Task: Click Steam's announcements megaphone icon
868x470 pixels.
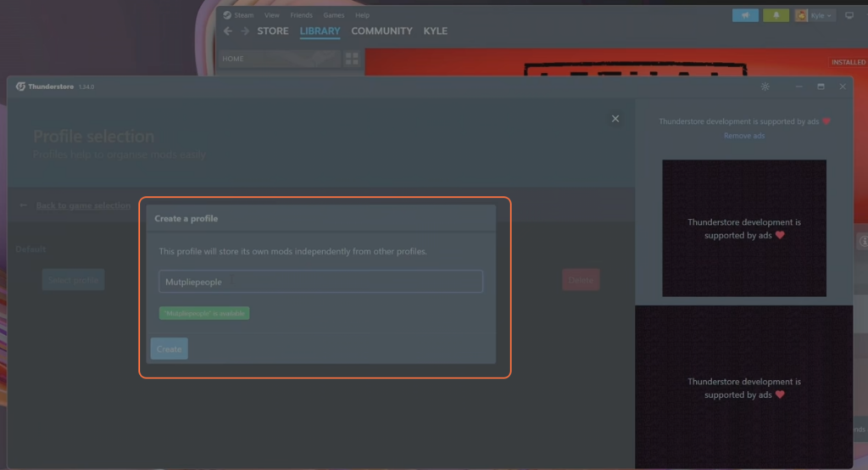Action: coord(745,15)
